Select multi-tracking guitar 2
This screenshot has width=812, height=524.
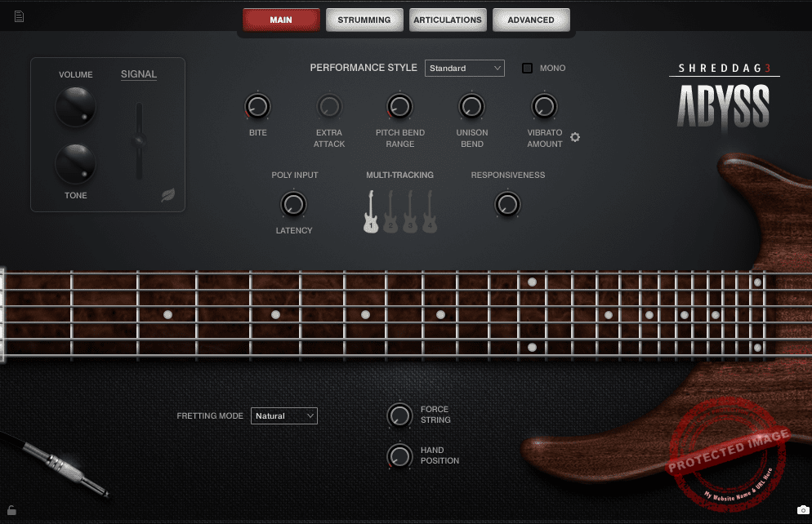click(390, 211)
